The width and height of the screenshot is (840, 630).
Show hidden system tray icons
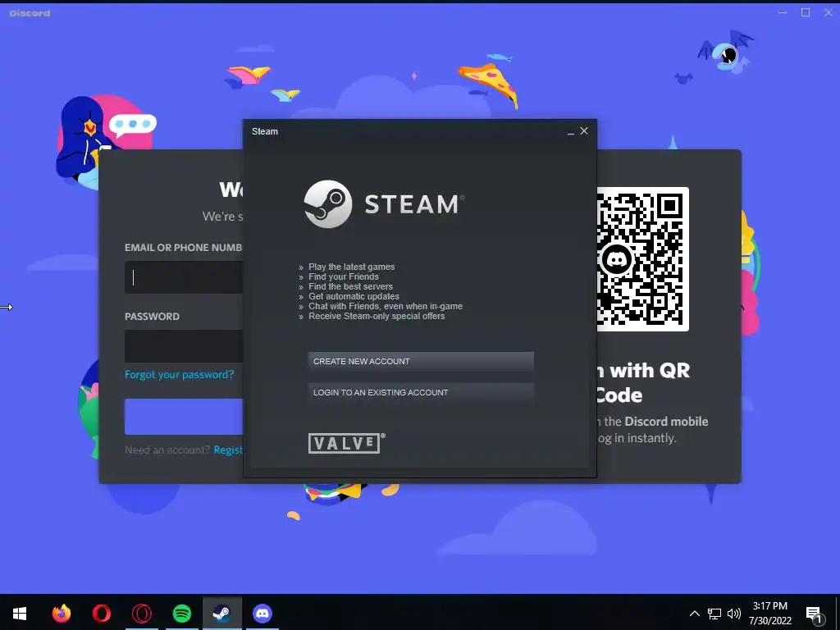(694, 614)
